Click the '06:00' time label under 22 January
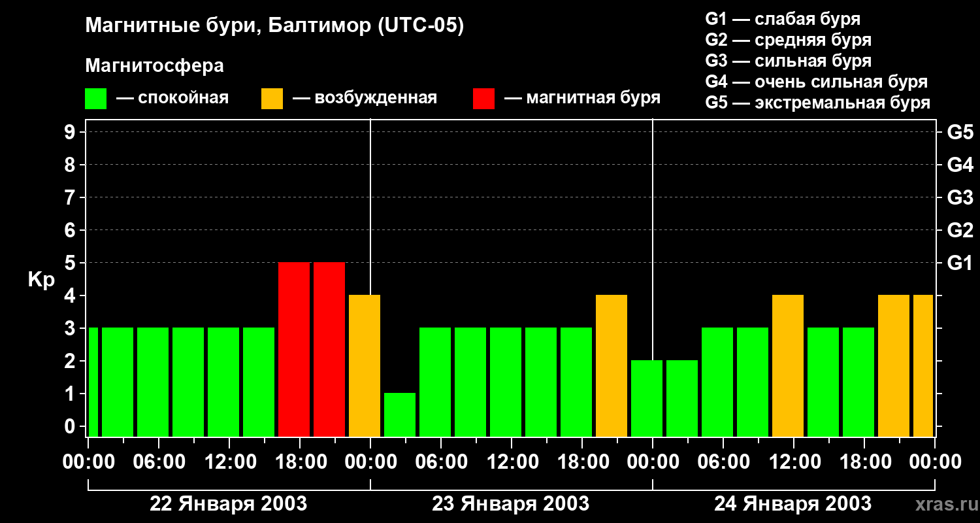The image size is (980, 523). pyautogui.click(x=159, y=462)
